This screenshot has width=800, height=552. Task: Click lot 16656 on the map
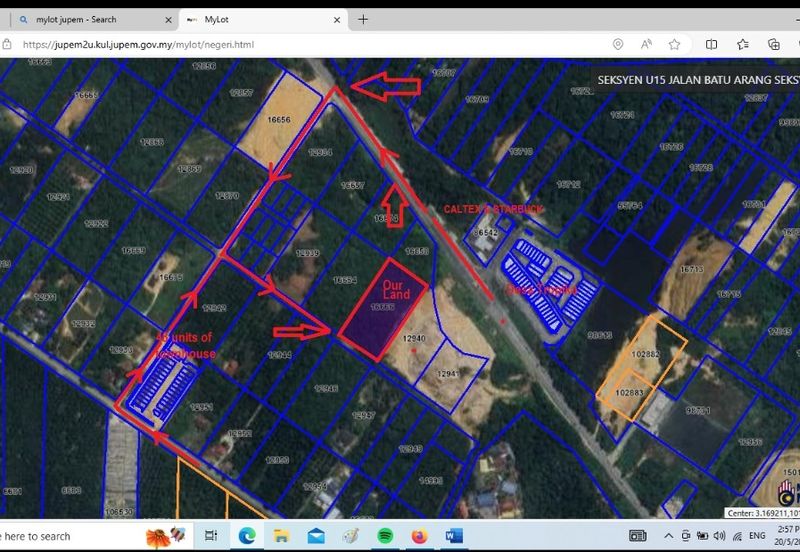click(x=279, y=119)
